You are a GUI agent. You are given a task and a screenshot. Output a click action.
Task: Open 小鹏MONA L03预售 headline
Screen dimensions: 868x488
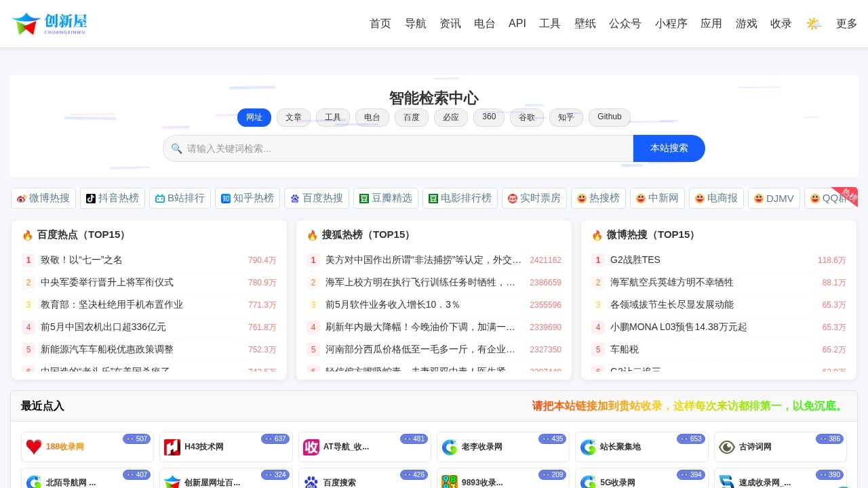(679, 327)
